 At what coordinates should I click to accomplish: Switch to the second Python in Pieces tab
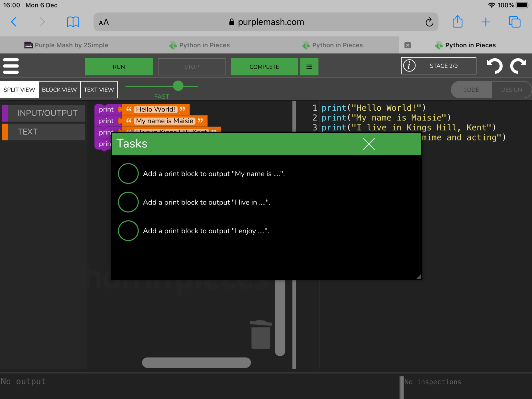332,45
